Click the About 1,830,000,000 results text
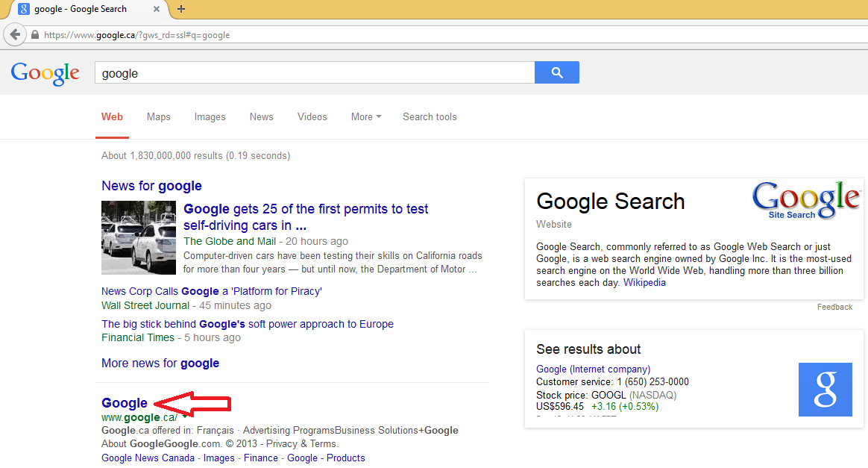 (x=195, y=156)
